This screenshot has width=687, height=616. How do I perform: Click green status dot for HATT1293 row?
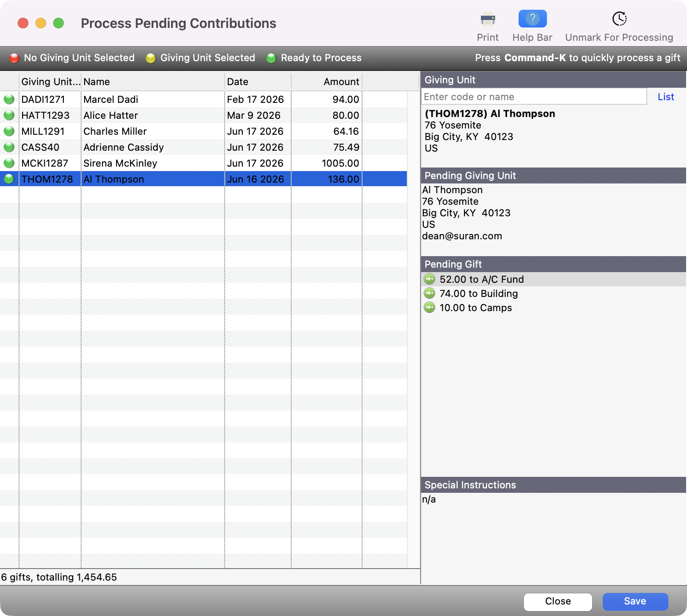[x=9, y=115]
